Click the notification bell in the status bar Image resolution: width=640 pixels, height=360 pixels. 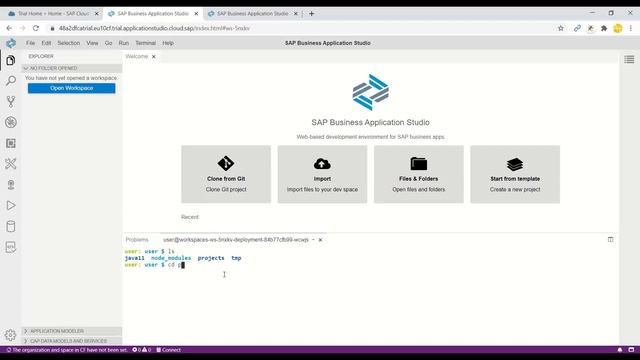point(620,350)
